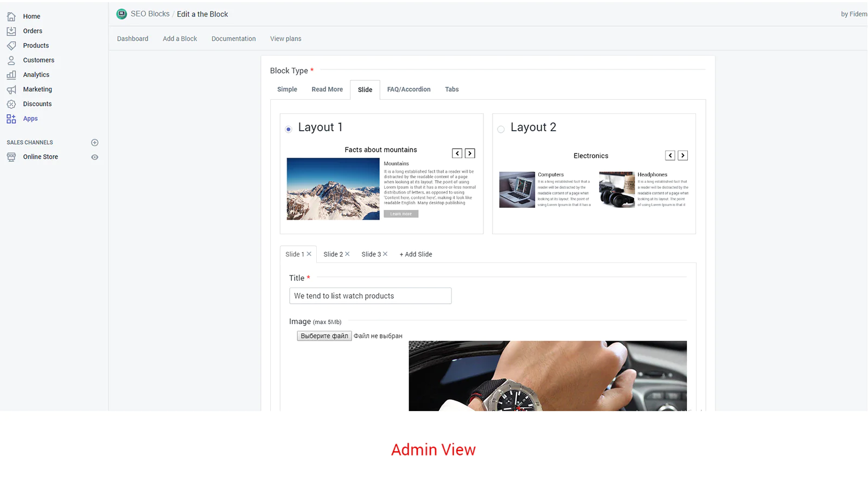
Task: Click the Home icon in sidebar
Action: coord(11,16)
